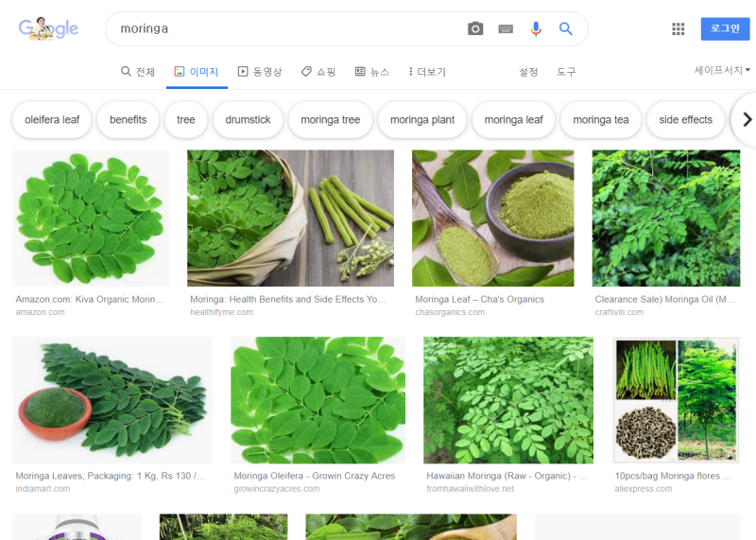Open the craftiviti Moringa Oil thumbnail

click(x=666, y=218)
